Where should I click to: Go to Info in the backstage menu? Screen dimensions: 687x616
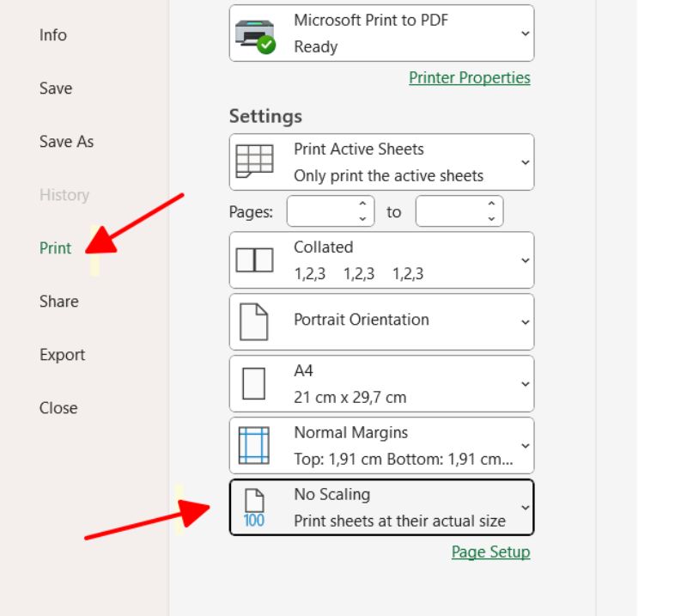coord(52,35)
